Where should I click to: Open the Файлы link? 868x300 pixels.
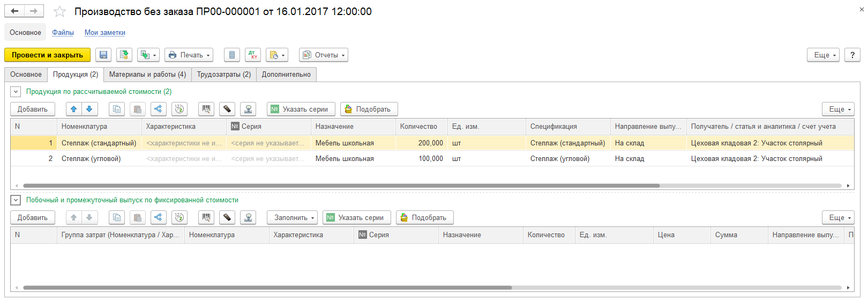click(63, 33)
